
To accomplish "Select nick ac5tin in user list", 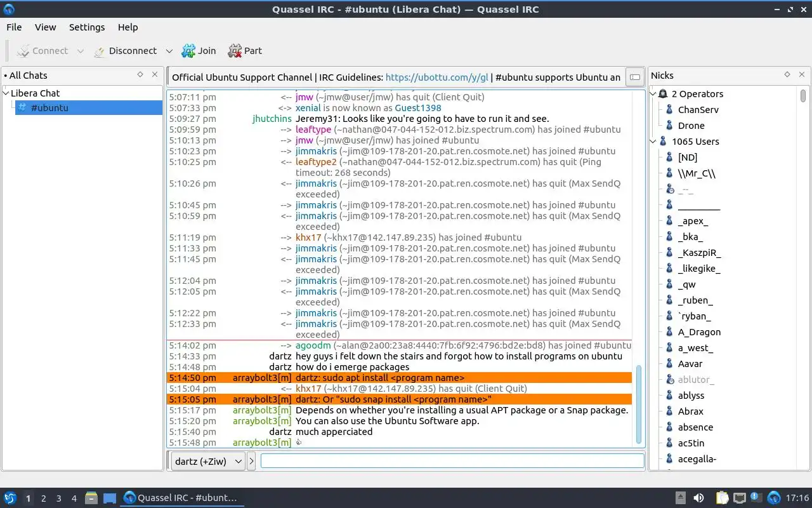I will click(691, 443).
